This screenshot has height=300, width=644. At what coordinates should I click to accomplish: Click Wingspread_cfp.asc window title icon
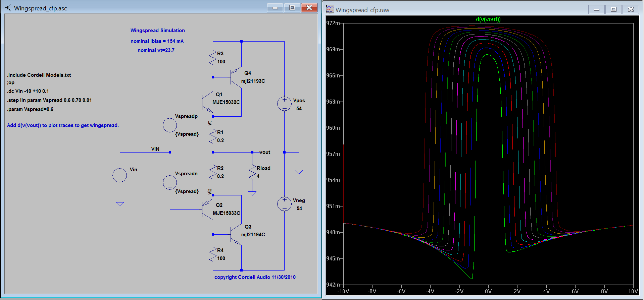click(8, 8)
